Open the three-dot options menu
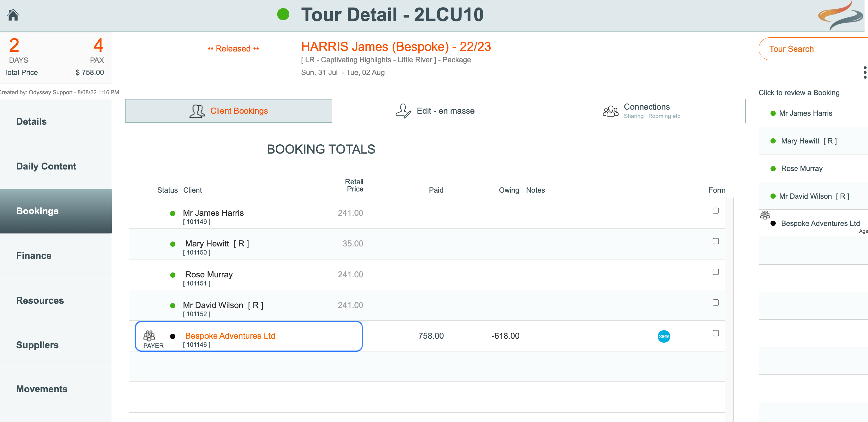 click(865, 72)
